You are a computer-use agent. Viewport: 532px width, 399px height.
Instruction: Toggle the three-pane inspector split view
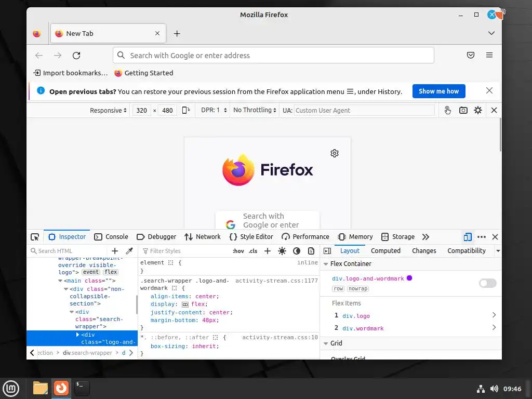pyautogui.click(x=327, y=251)
